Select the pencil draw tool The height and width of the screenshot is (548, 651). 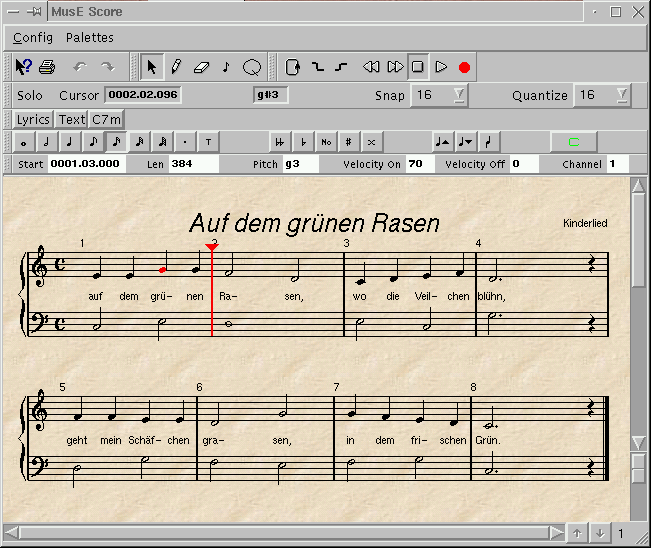click(176, 67)
